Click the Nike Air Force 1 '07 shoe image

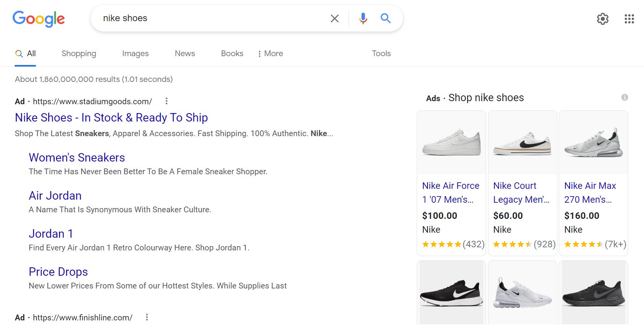451,143
